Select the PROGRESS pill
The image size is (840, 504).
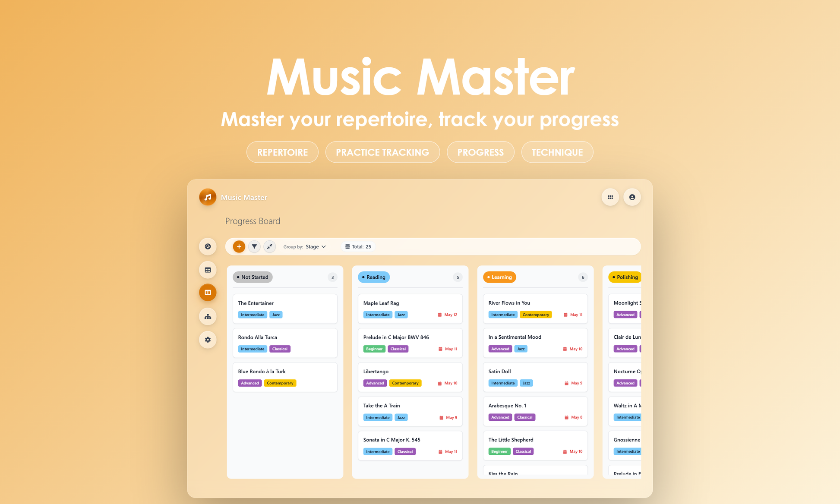[x=480, y=152]
